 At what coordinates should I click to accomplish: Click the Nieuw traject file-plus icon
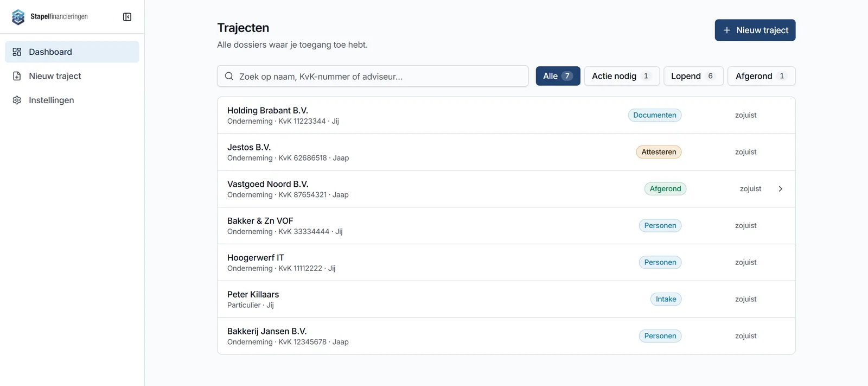(17, 76)
